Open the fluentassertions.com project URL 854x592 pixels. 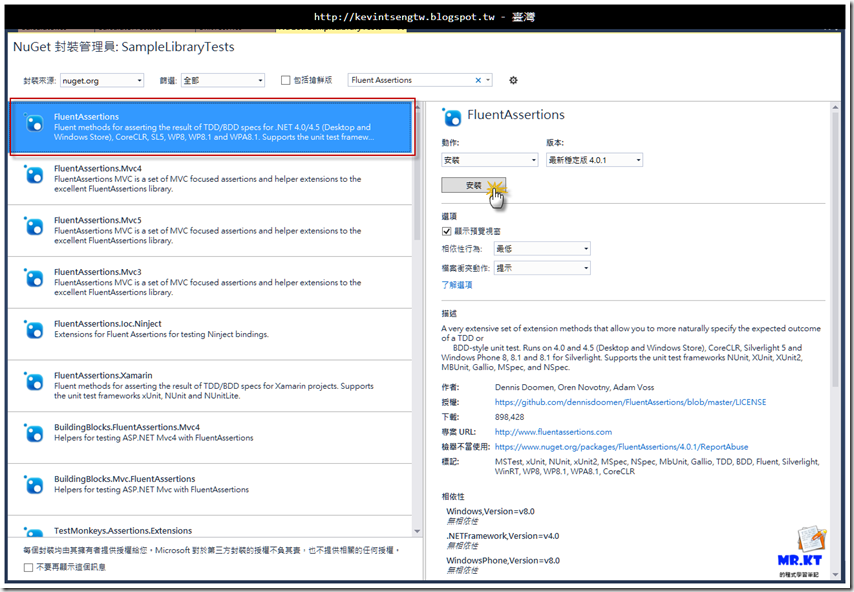pyautogui.click(x=553, y=432)
